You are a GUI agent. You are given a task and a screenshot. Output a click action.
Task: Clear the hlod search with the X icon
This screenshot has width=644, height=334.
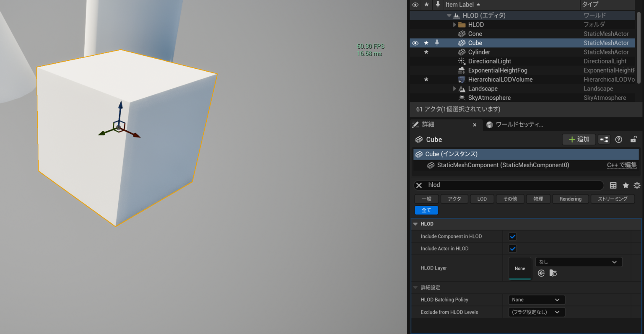(x=418, y=185)
